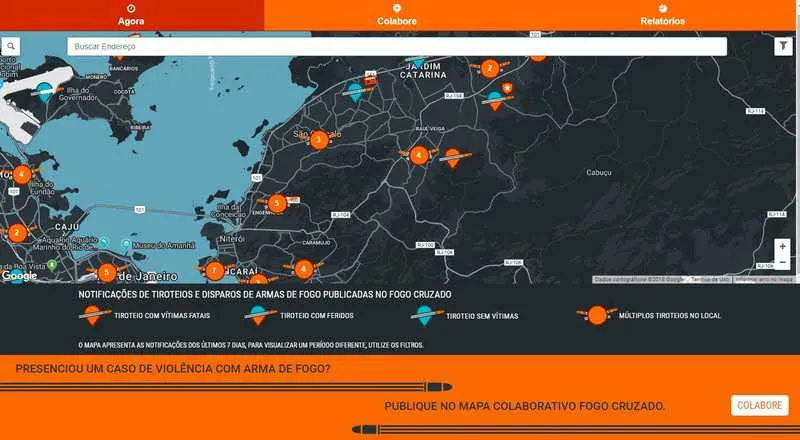
Task: Open the filter funnel icon
Action: [x=783, y=46]
